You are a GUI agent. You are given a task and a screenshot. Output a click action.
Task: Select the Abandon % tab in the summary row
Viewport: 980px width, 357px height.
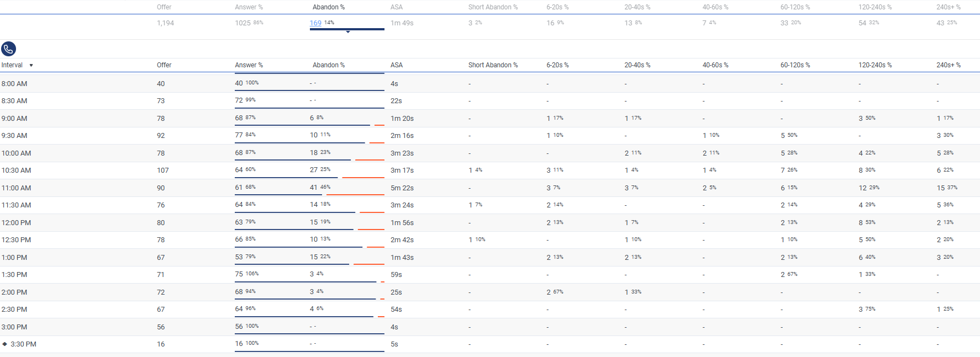(x=329, y=7)
